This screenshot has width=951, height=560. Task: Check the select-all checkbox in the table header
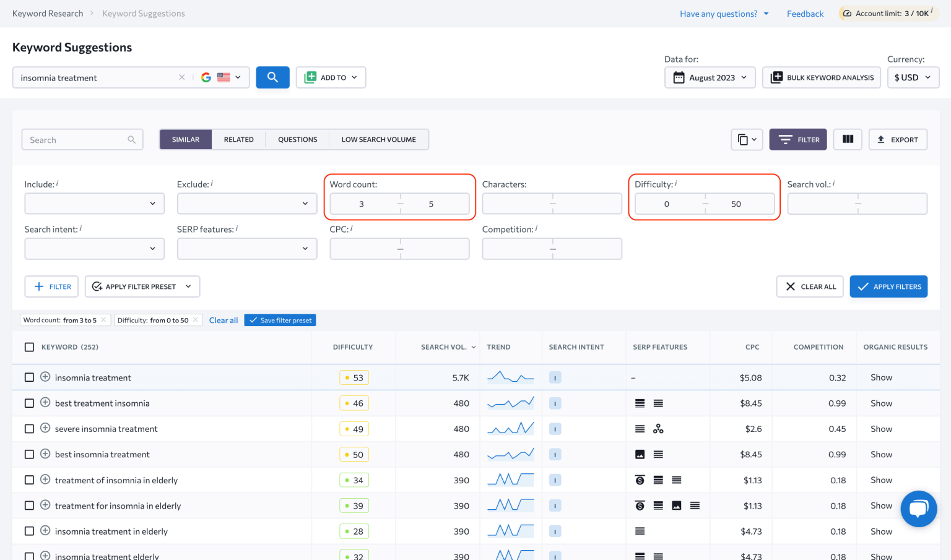point(29,347)
